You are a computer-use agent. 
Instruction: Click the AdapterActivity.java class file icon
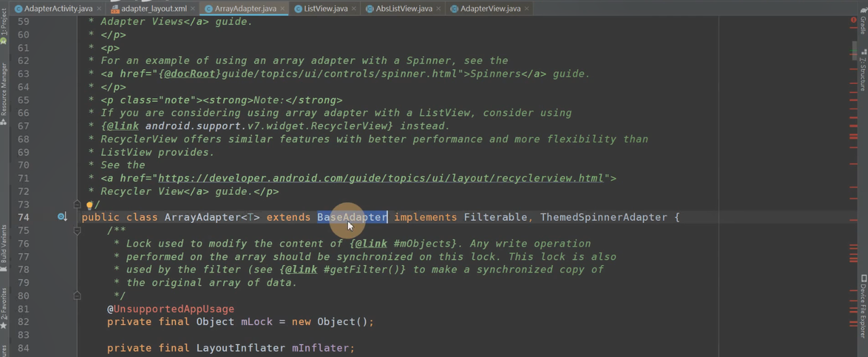coord(18,9)
